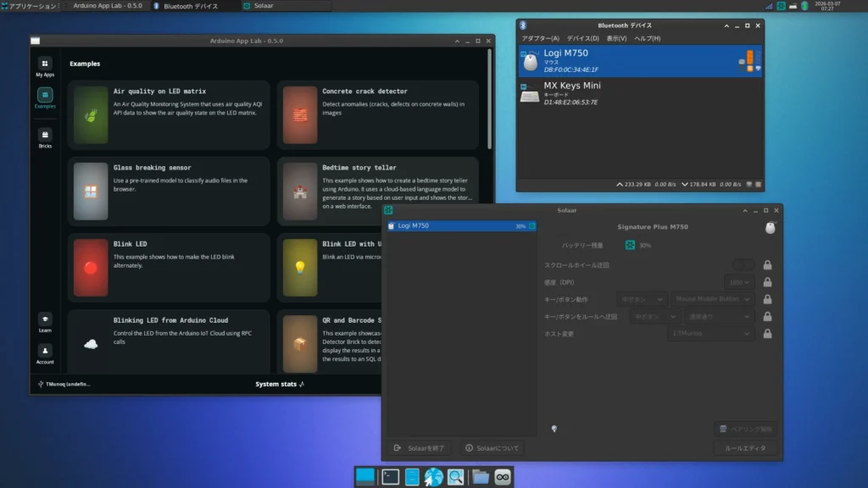This screenshot has height=488, width=868.
Task: Open the host change 1:TMunoq dropdown
Action: click(x=710, y=333)
